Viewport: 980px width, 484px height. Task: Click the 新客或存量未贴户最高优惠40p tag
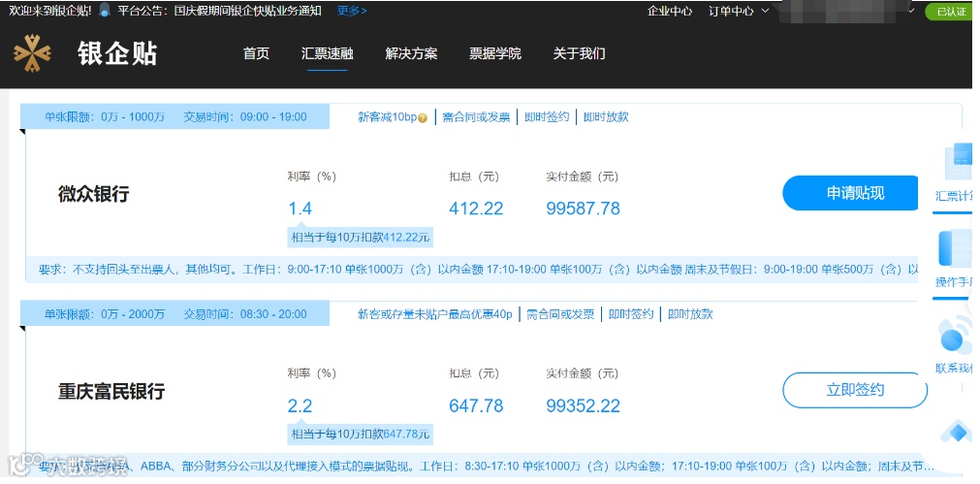tap(435, 314)
